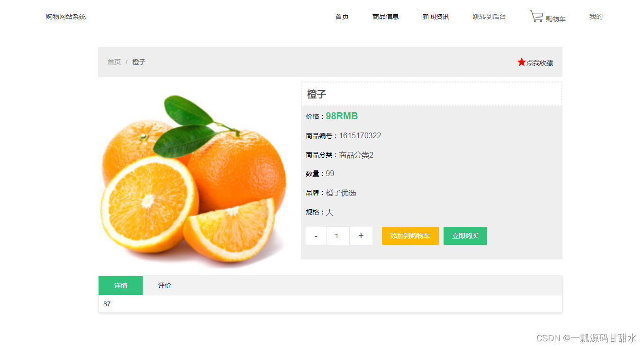Click the 98RMB price text
644x347 pixels.
pos(342,116)
